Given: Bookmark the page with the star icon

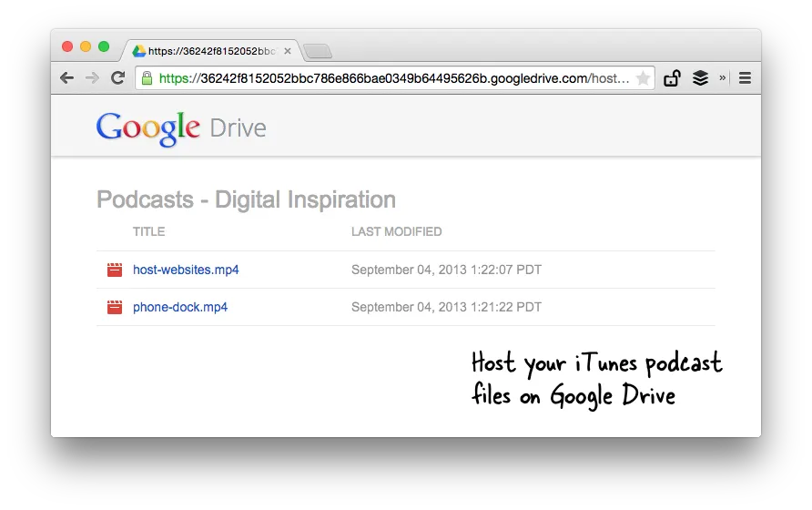Looking at the screenshot, I should 644,78.
